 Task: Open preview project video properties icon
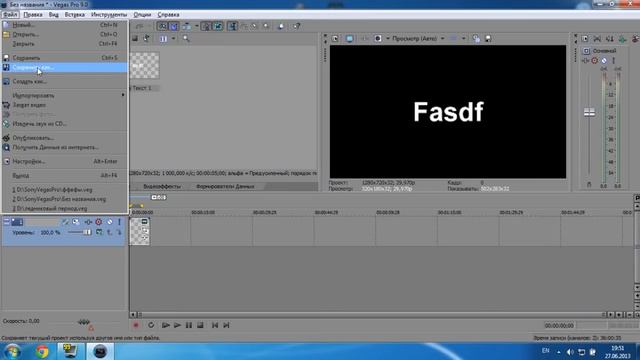[x=335, y=38]
